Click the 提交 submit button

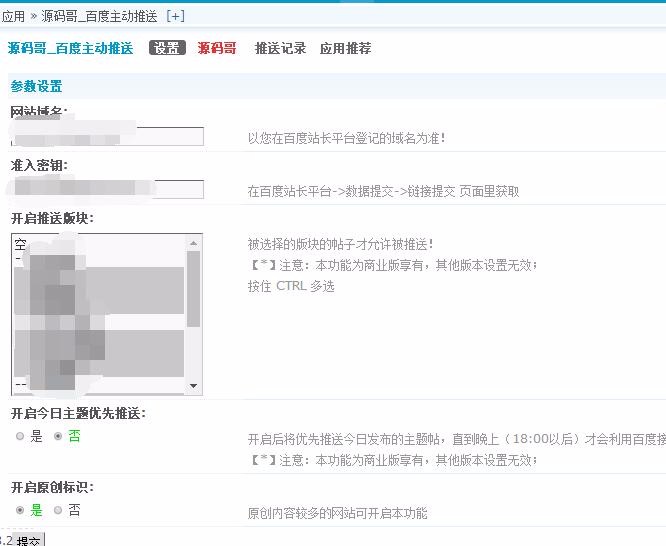[28, 540]
